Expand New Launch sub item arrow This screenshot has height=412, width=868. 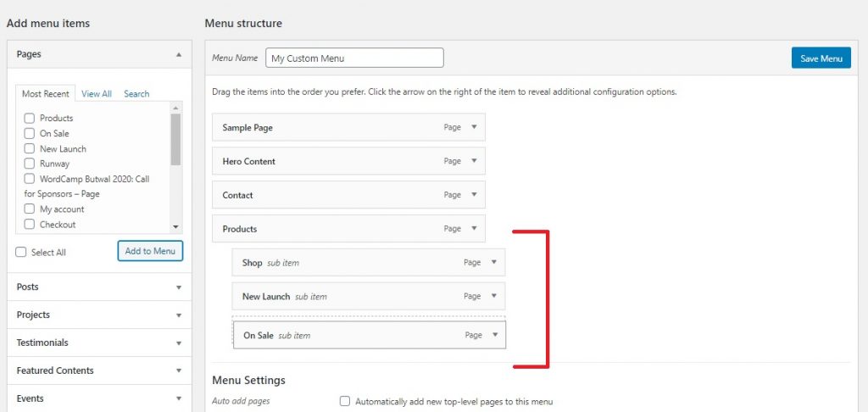494,296
